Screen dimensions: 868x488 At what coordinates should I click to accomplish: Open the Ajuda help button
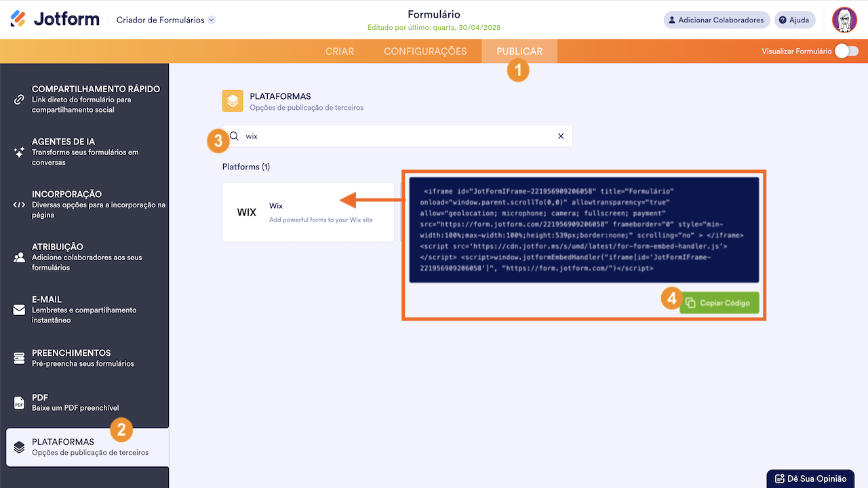tap(793, 20)
